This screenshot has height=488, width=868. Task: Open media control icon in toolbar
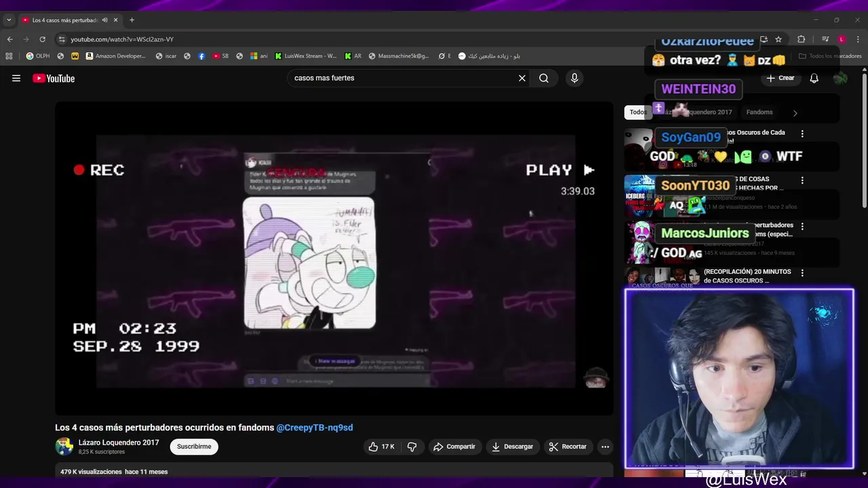click(825, 39)
